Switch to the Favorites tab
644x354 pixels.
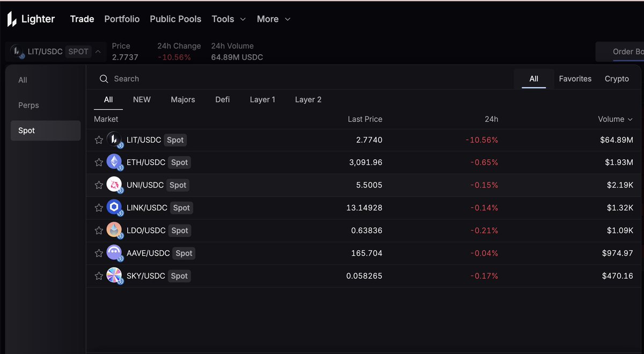click(x=575, y=79)
